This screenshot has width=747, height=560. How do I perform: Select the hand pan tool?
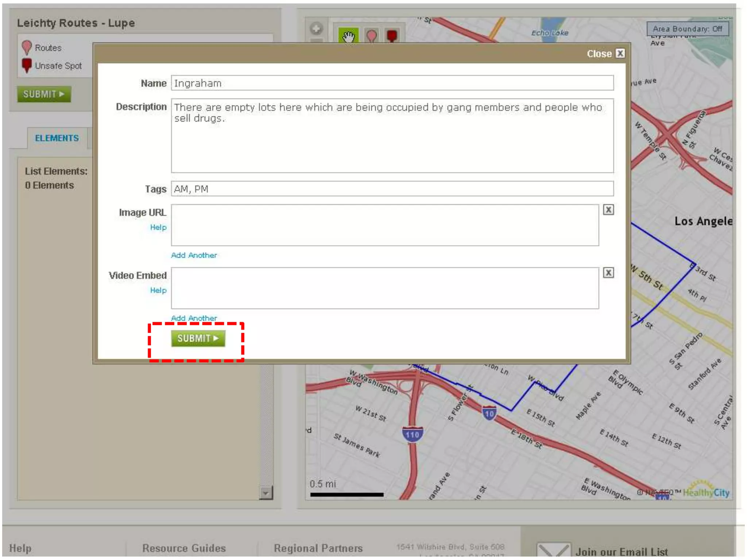coord(348,36)
